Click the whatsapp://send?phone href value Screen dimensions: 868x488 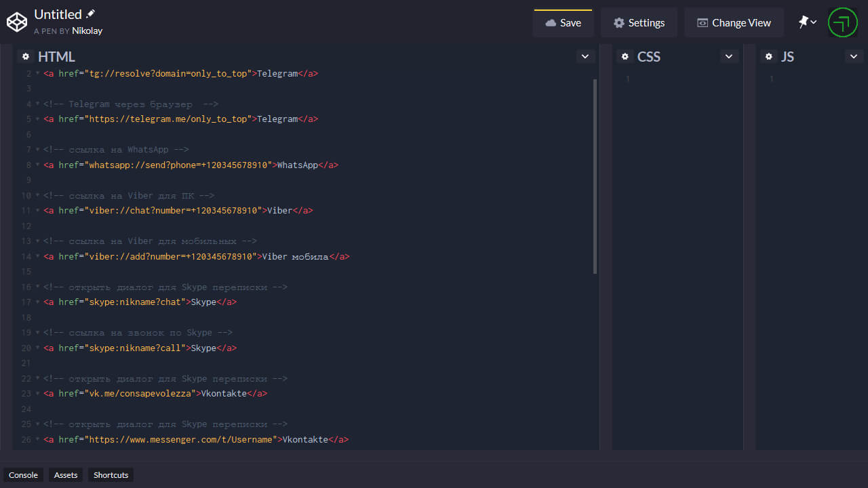(178, 165)
